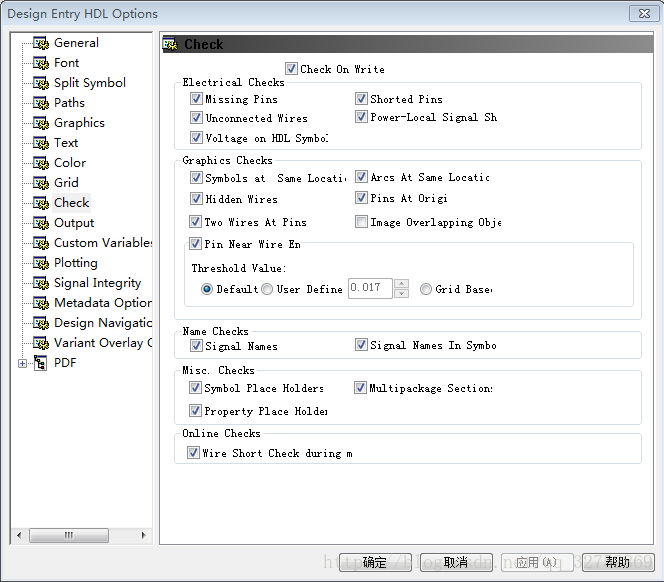664x582 pixels.
Task: Click the PDF tree node icon
Action: pyautogui.click(x=41, y=363)
